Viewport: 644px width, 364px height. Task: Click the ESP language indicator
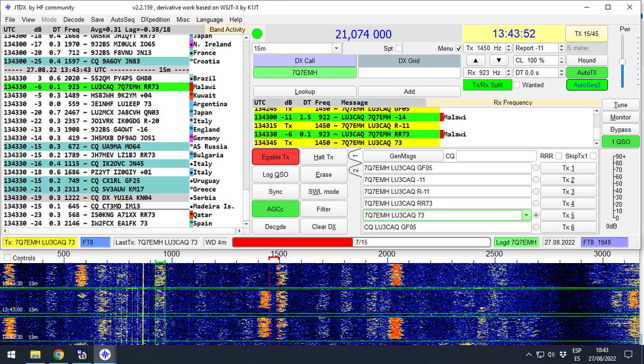pyautogui.click(x=577, y=351)
